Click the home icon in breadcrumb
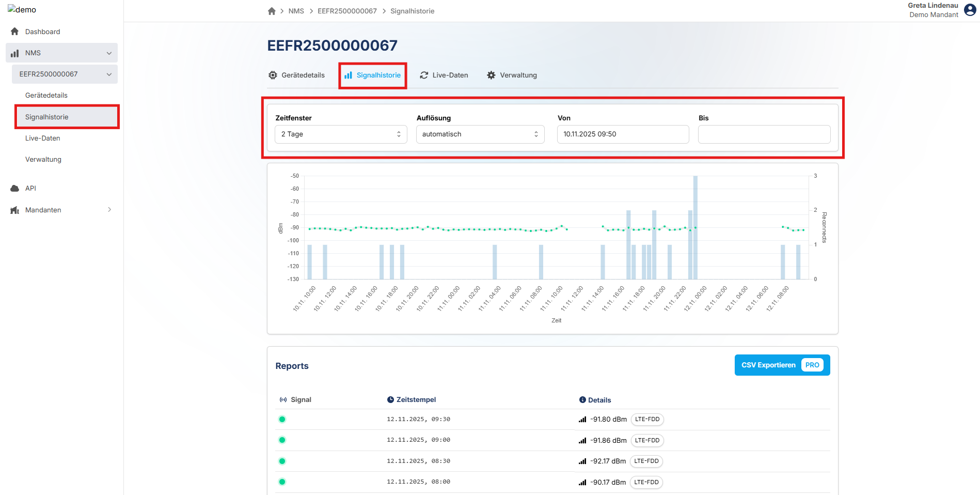This screenshot has height=495, width=980. click(272, 11)
